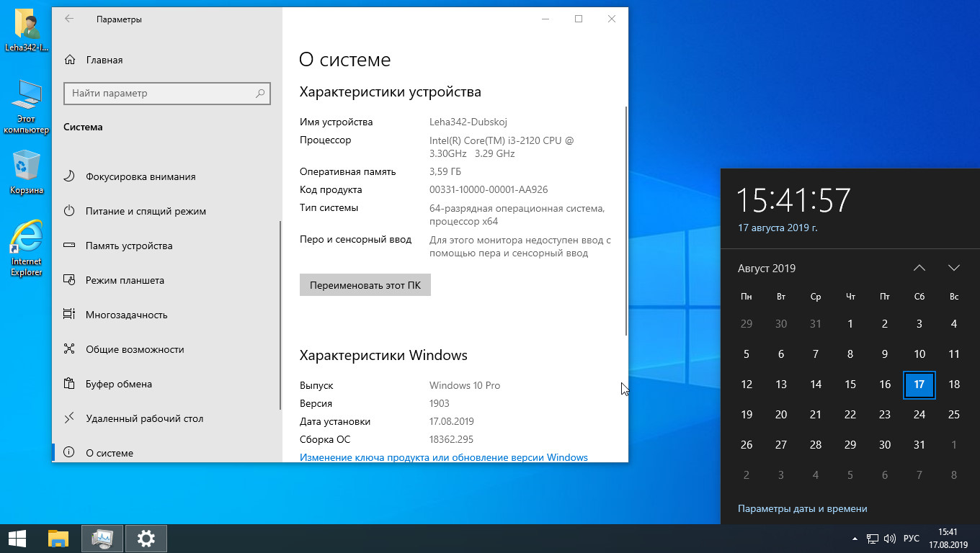Open Удаленный рабочий стол settings
The width and height of the screenshot is (980, 553).
click(x=167, y=418)
